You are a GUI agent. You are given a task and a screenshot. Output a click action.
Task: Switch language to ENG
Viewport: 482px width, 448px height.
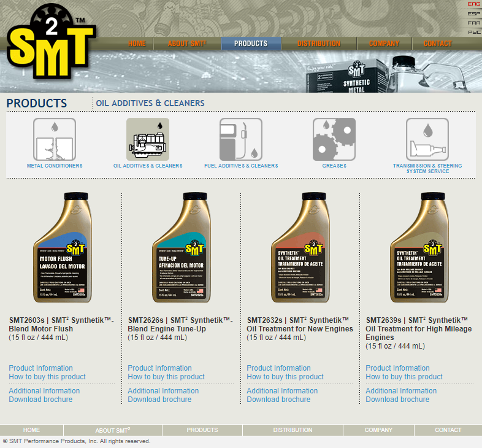point(474,4)
